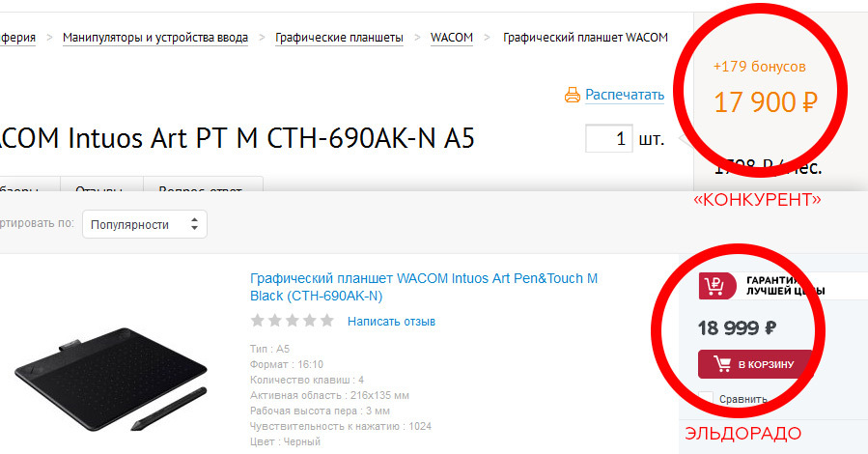Image resolution: width=868 pixels, height=454 pixels.
Task: Open the Популярности sort dropdown
Action: (145, 224)
